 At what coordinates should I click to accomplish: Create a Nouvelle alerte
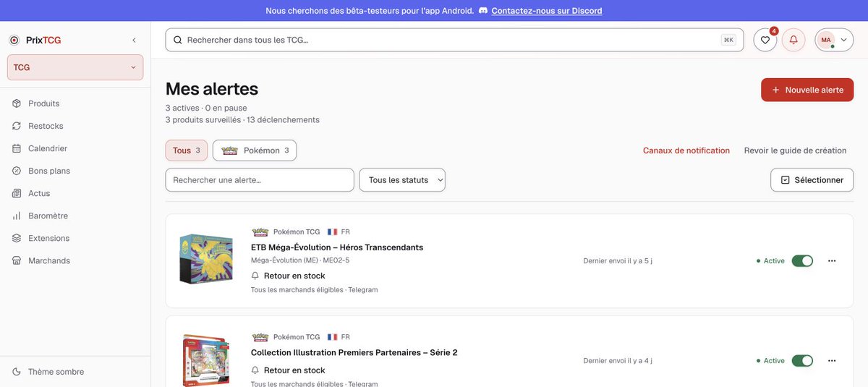[807, 90]
